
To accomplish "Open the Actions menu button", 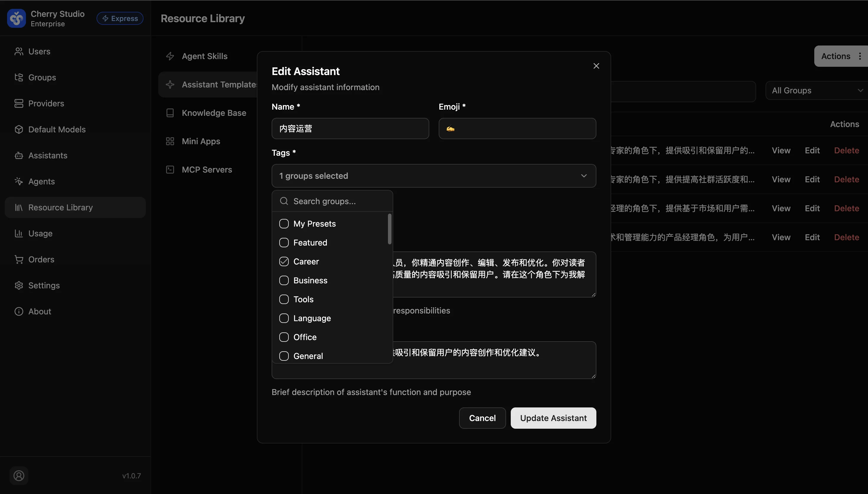I will (x=841, y=56).
